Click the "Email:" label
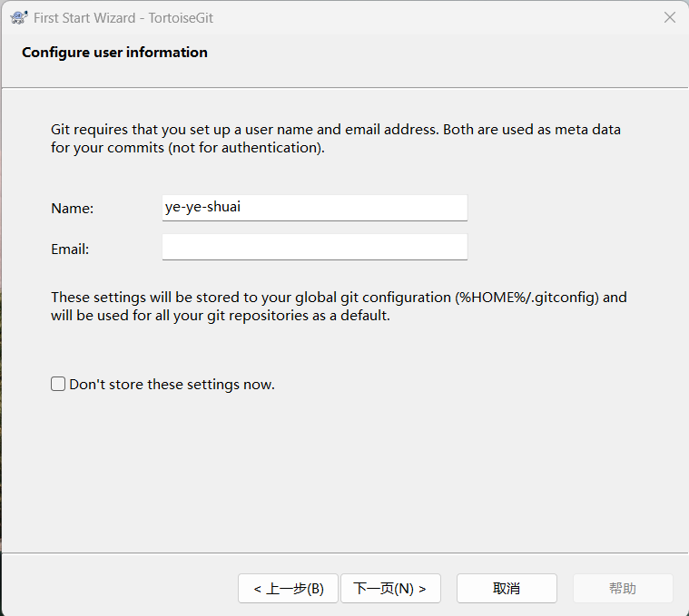 pyautogui.click(x=70, y=249)
